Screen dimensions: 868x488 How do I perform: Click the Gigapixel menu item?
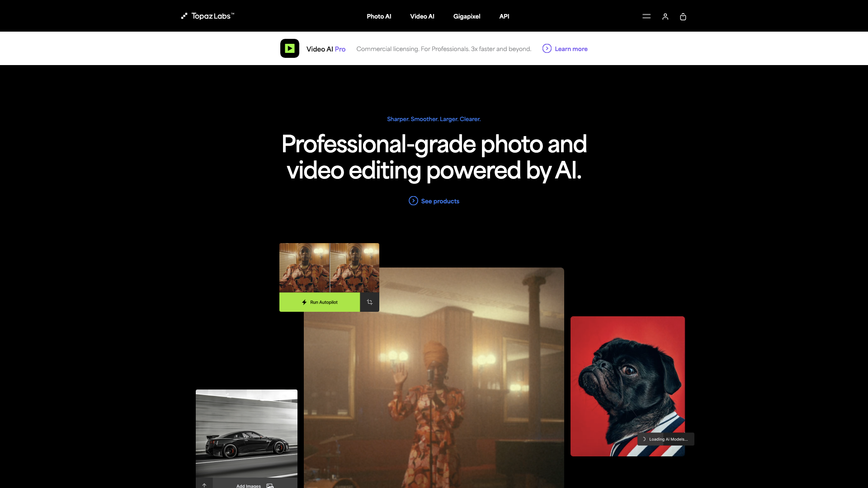[x=467, y=16]
